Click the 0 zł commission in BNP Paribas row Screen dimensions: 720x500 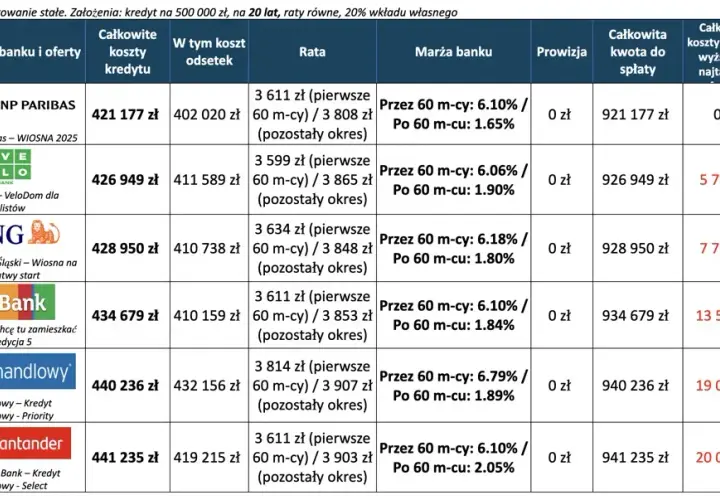coord(559,114)
